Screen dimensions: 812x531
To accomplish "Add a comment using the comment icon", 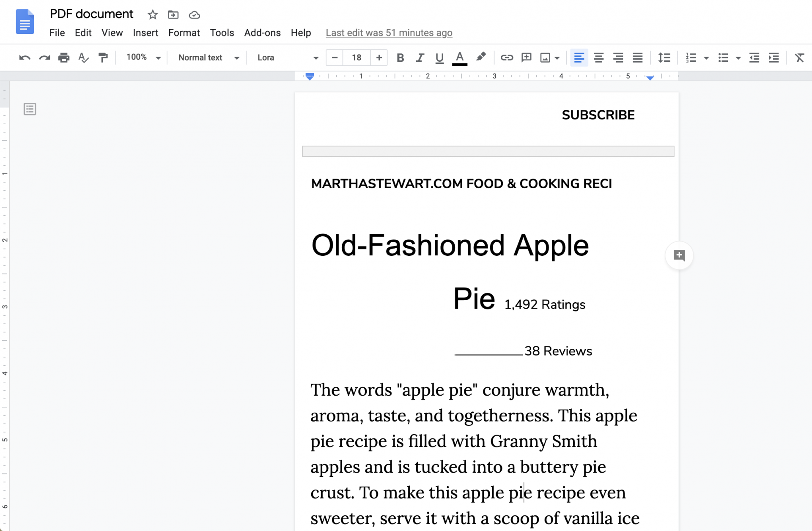I will tap(526, 57).
